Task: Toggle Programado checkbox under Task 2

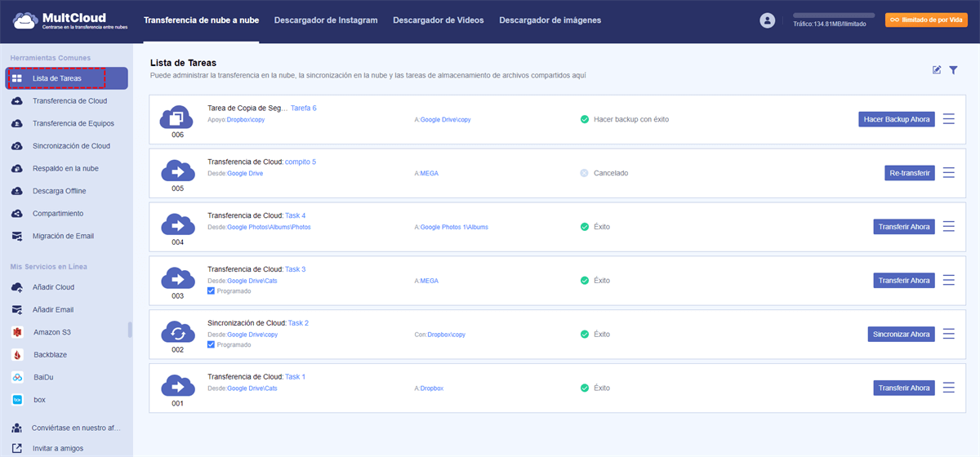Action: click(212, 345)
